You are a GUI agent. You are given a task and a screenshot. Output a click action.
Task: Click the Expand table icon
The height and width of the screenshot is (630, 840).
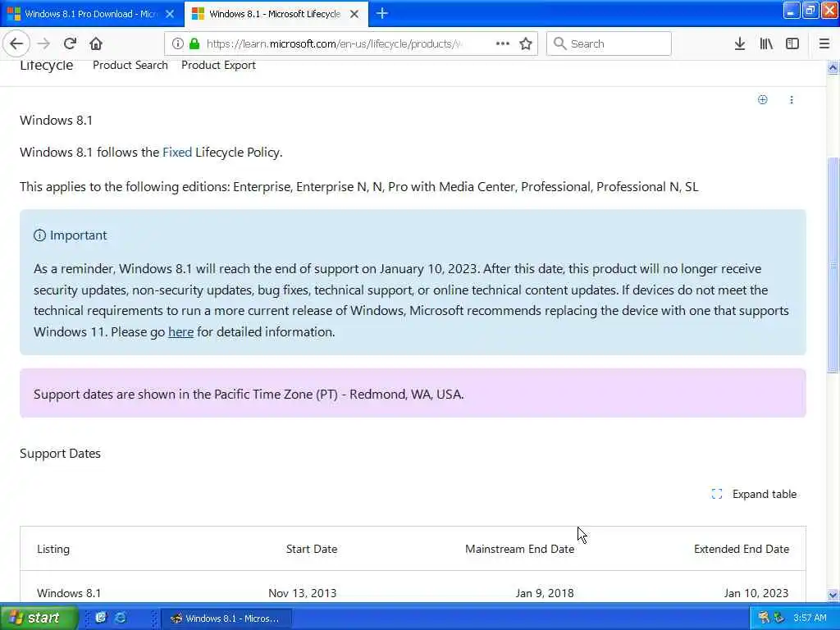pyautogui.click(x=717, y=494)
